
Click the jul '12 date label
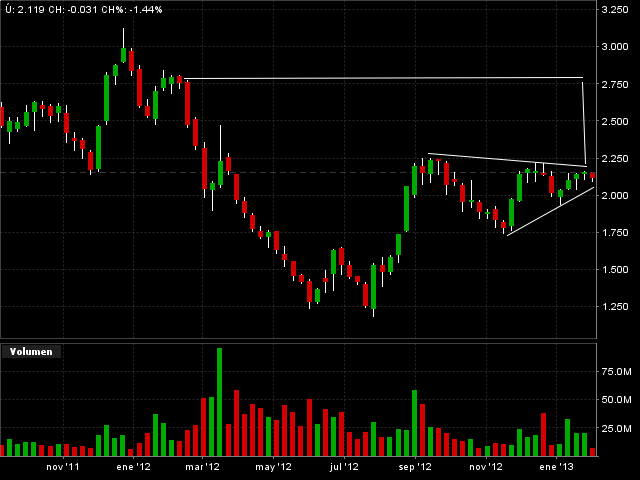tap(344, 467)
